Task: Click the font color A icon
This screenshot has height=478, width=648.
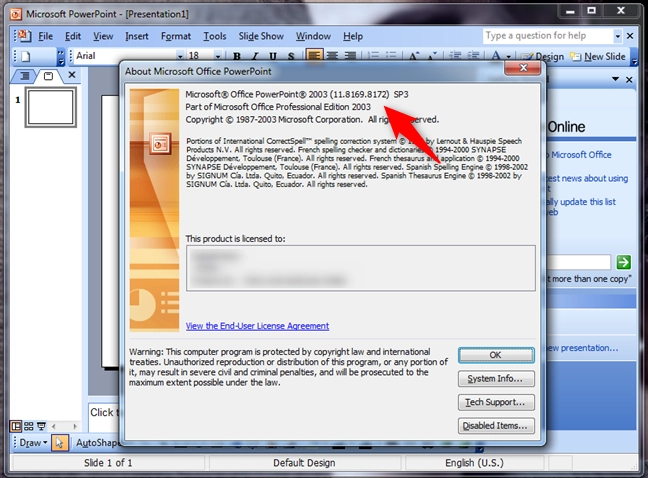Action: 496,56
